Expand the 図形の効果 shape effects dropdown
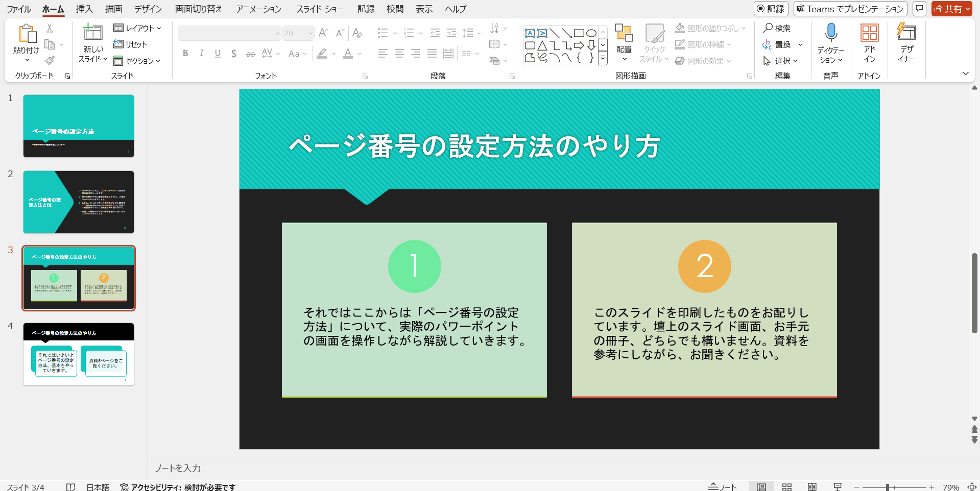 [x=729, y=61]
